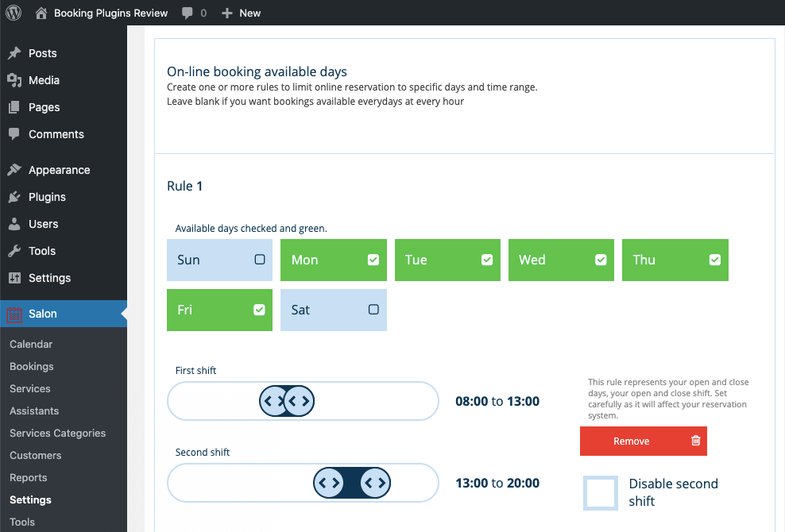
Task: Open Tools submenu under Salon
Action: click(x=22, y=522)
